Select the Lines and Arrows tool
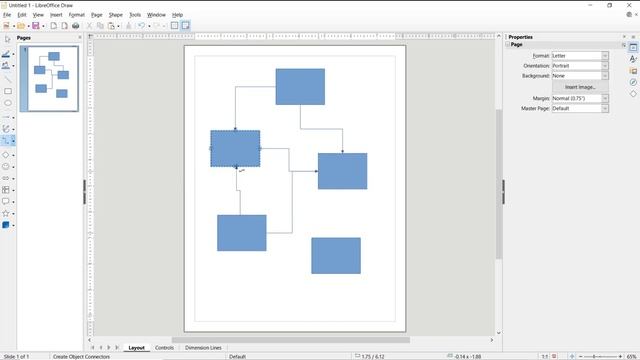Image resolution: width=640 pixels, height=360 pixels. tap(6, 117)
